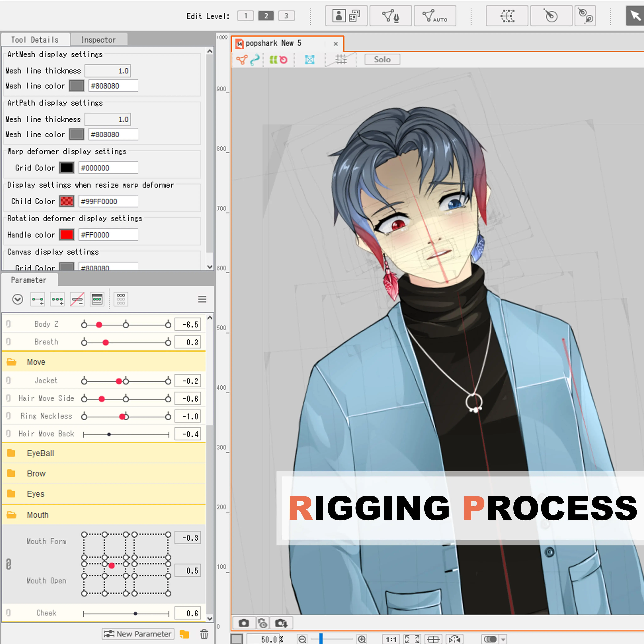Click the New Parameter button
Viewport: 644px width, 644px height.
138,634
